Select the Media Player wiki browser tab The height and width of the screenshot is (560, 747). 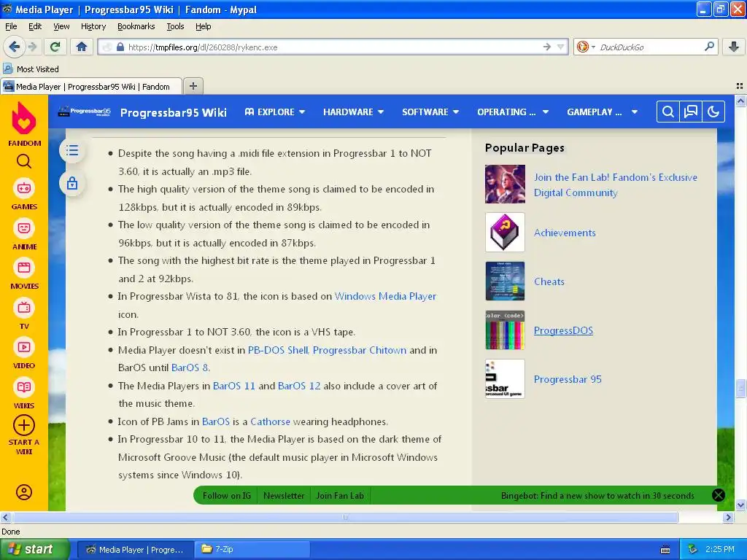[91, 87]
